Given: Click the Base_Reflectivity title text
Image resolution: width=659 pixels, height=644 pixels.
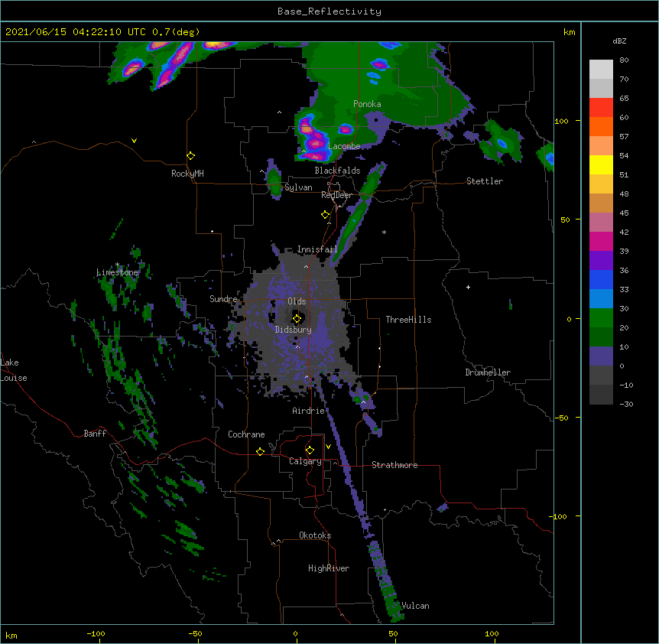Looking at the screenshot, I should tap(329, 11).
